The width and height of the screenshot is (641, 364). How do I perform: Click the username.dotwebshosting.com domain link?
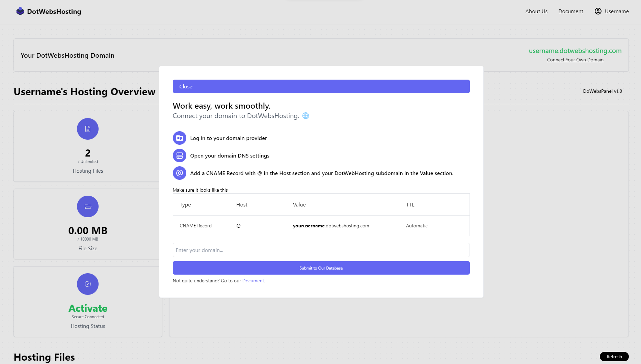pos(575,51)
